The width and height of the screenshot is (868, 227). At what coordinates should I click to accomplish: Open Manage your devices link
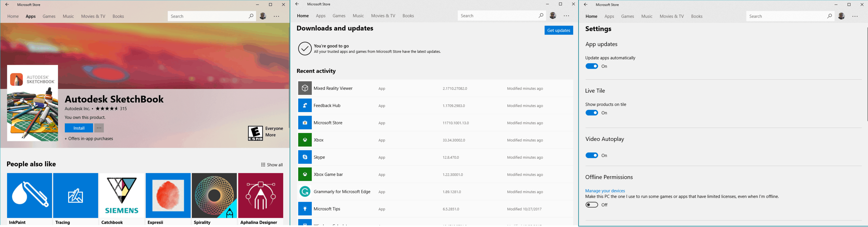(605, 191)
